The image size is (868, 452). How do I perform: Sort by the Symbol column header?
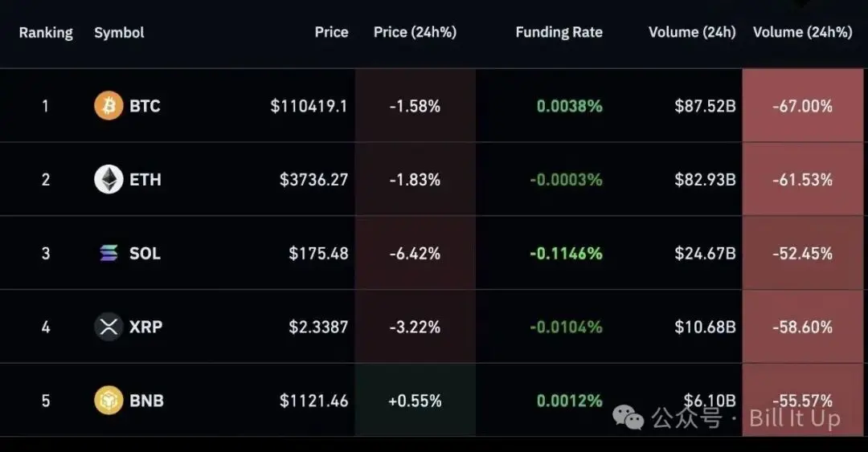tap(119, 33)
